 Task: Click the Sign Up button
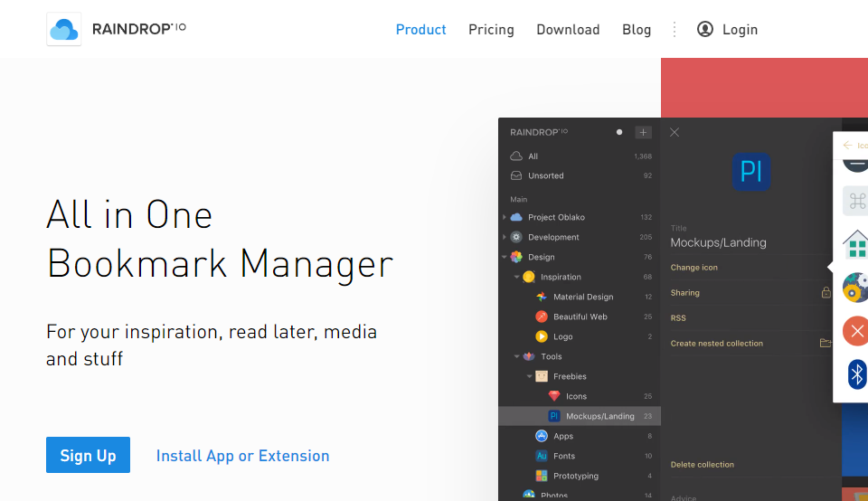(88, 455)
